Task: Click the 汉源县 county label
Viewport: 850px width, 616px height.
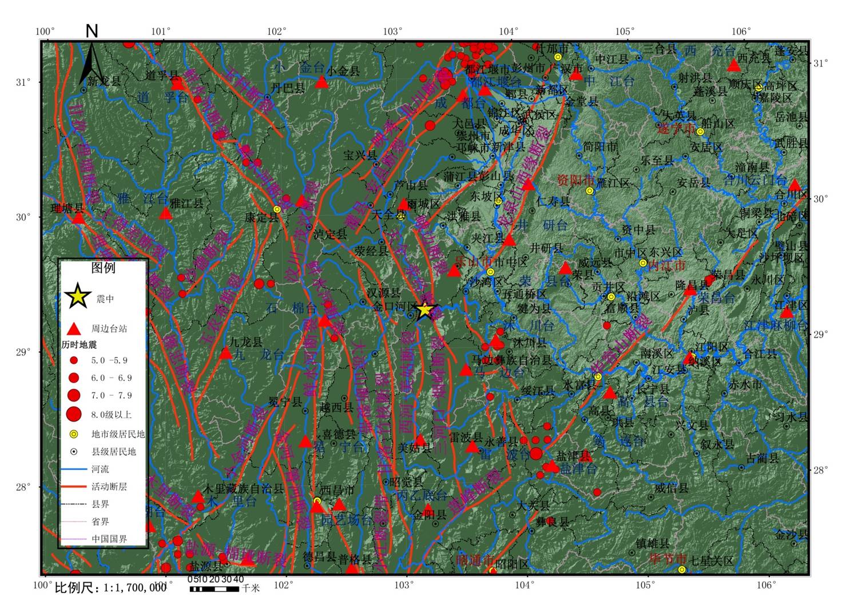Action: pos(383,293)
